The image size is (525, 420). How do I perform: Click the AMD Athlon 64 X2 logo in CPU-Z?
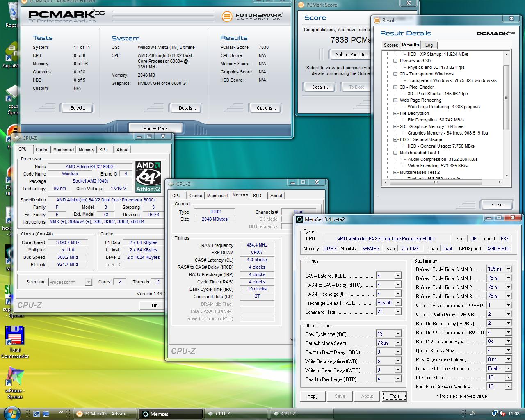tap(148, 177)
